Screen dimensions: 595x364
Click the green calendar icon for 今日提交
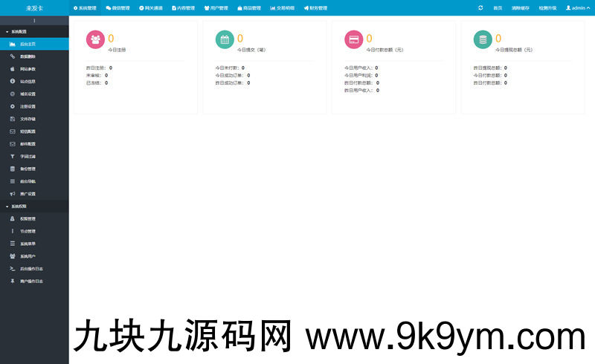(x=225, y=40)
